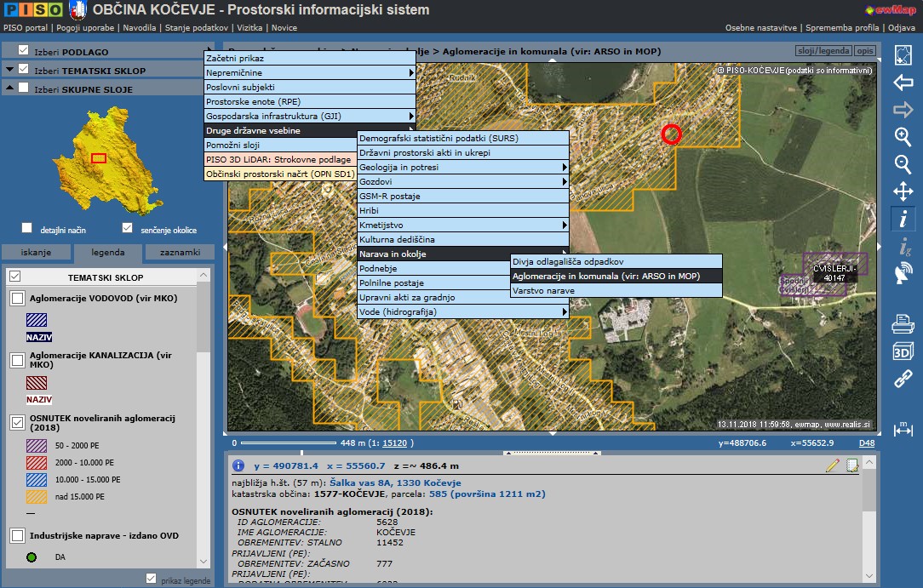The height and width of the screenshot is (588, 923).
Task: Open the print map tool
Action: pos(903,324)
